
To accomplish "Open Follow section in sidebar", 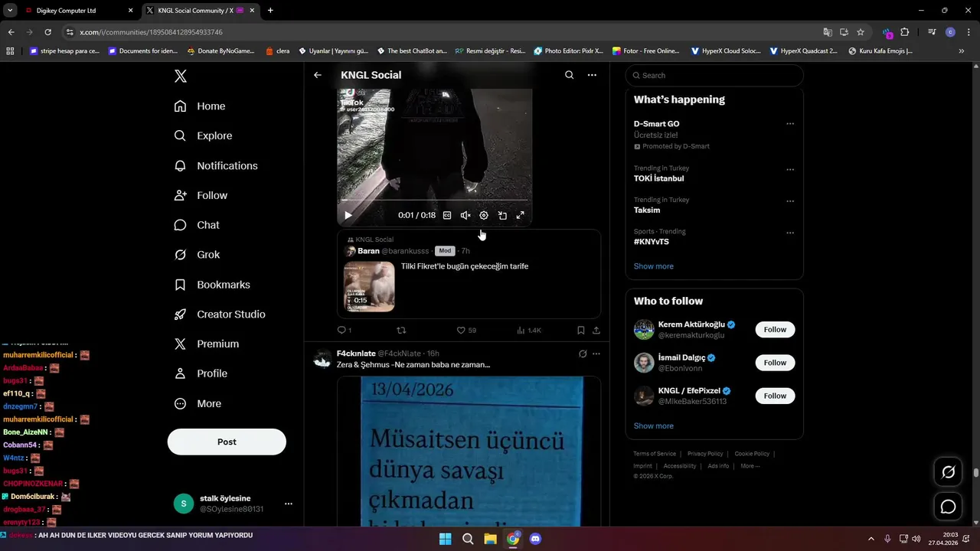I will (201, 195).
